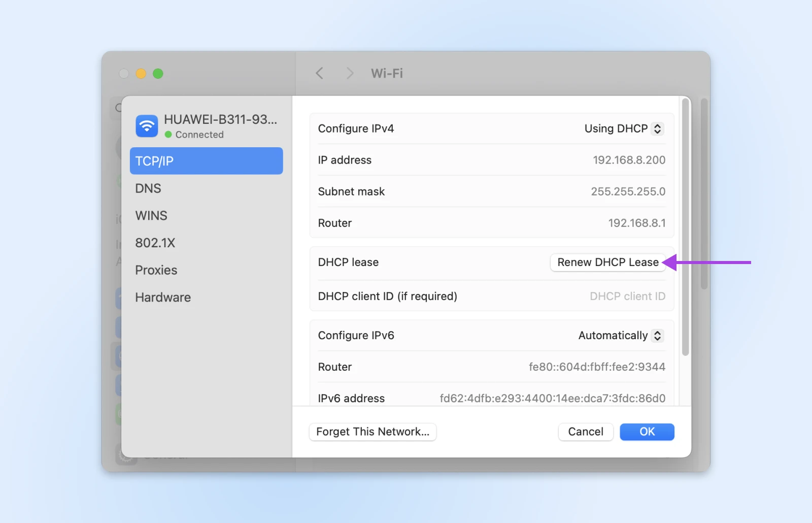Switch to the DNS tab

coord(148,188)
